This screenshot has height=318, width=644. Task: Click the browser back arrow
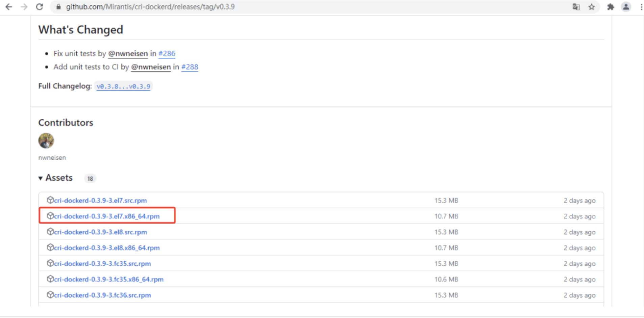coord(9,7)
